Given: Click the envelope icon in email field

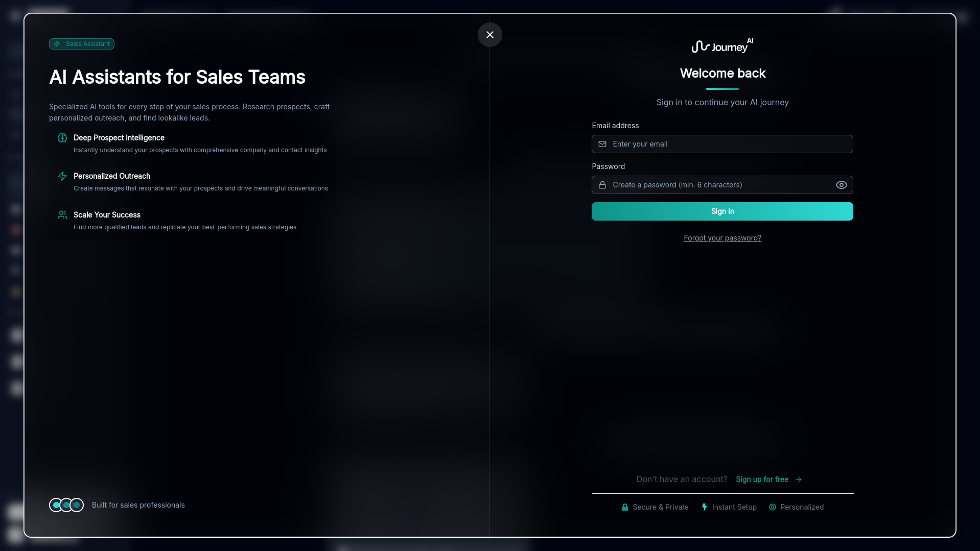Looking at the screenshot, I should click(x=602, y=144).
